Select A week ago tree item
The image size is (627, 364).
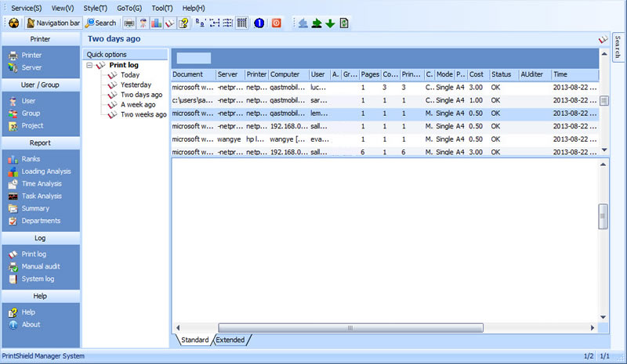pyautogui.click(x=138, y=105)
